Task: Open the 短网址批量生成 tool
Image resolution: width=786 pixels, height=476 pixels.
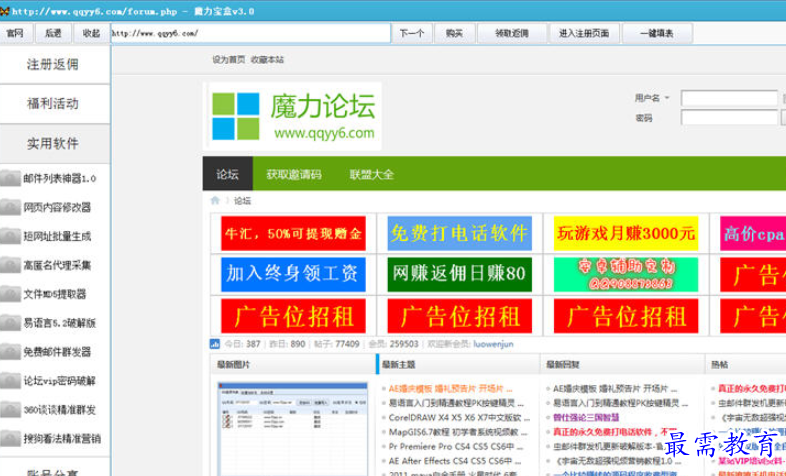Action: point(56,236)
